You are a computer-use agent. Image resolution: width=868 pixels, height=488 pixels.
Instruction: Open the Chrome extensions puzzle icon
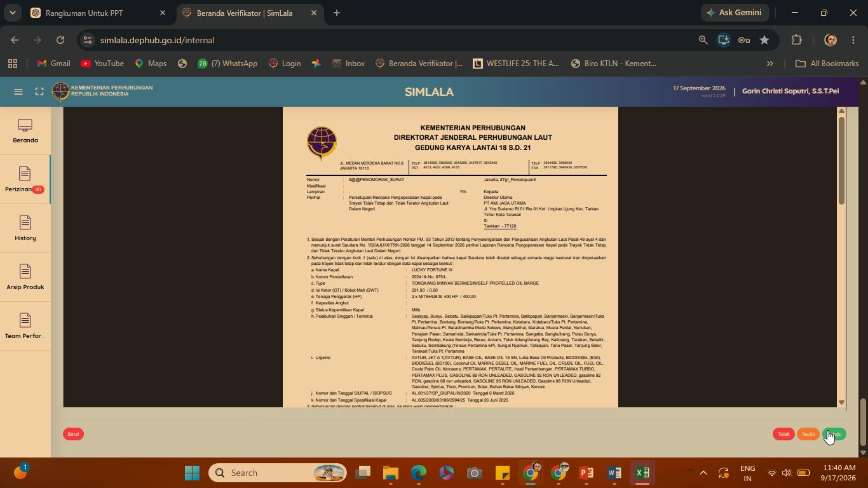[x=796, y=40]
